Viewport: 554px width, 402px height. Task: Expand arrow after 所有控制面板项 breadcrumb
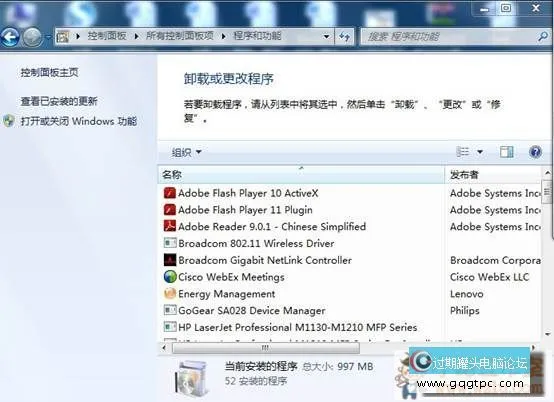[224, 36]
